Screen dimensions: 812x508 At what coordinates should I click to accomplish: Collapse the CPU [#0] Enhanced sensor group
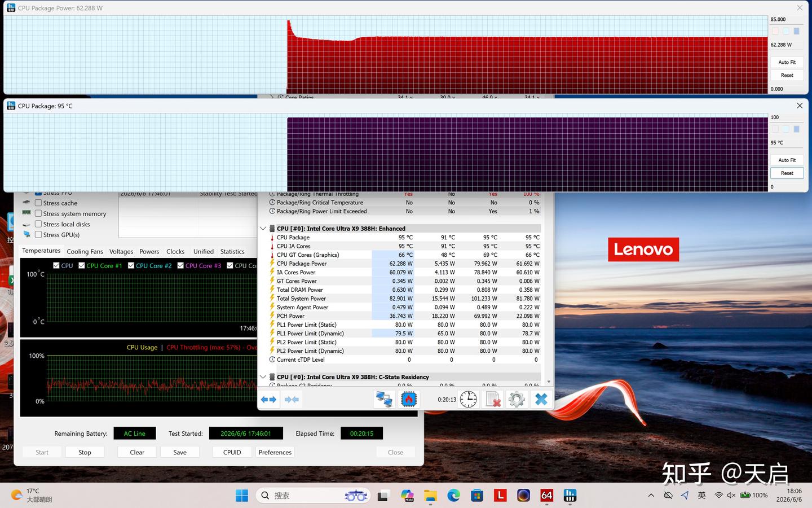(263, 229)
